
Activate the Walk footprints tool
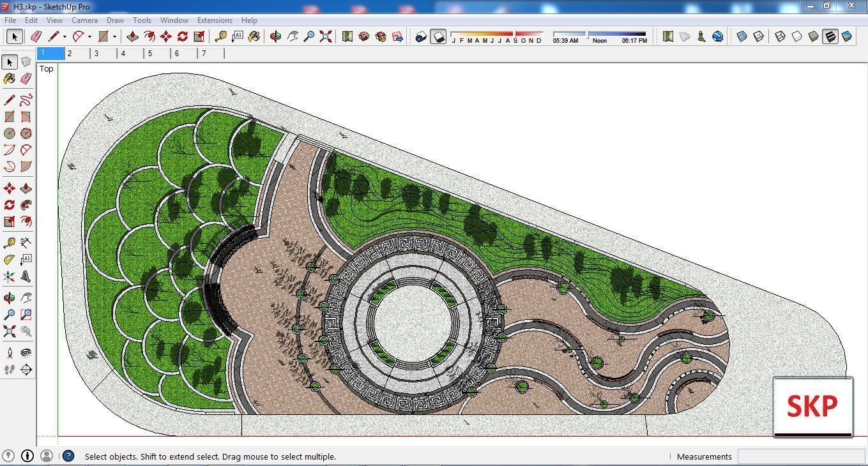point(9,370)
